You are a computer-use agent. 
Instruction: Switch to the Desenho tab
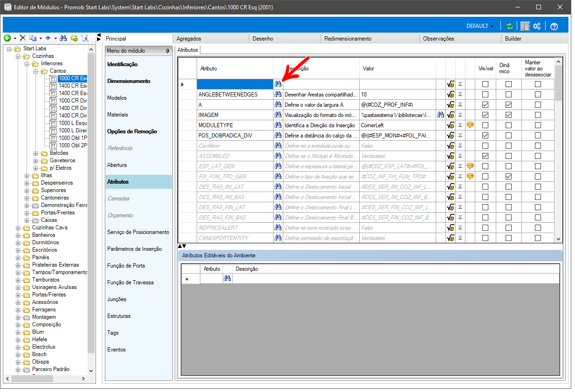(285, 39)
